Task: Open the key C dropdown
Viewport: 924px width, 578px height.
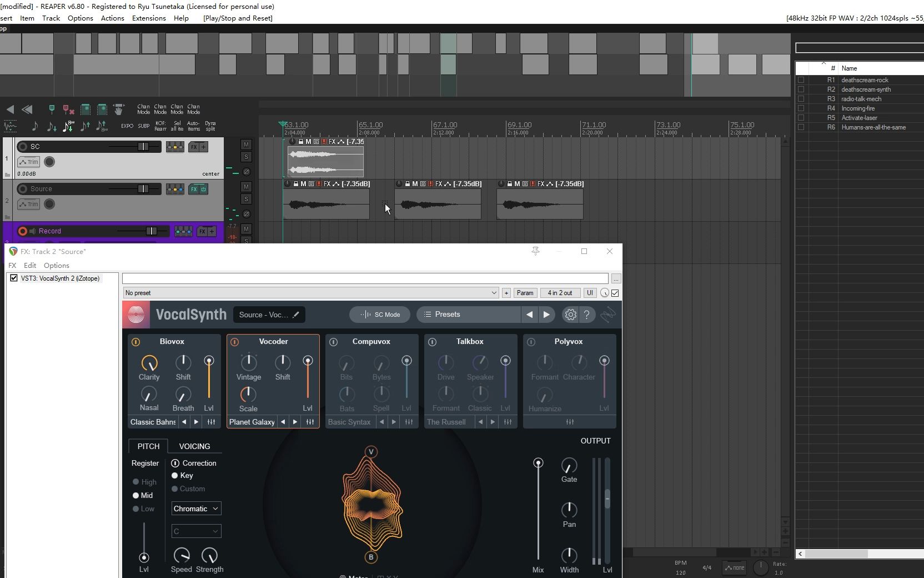Action: pos(196,531)
